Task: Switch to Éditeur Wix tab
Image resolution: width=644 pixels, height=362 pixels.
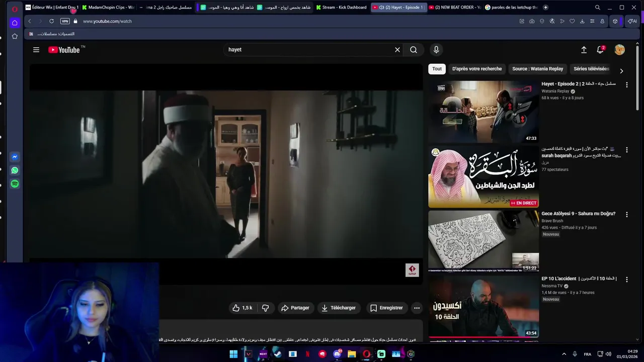Action: coord(52,8)
